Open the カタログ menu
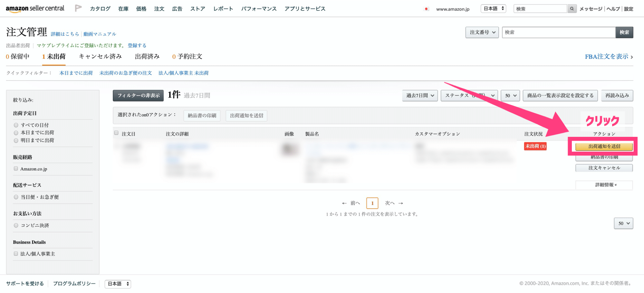This screenshot has width=644, height=293. [100, 9]
